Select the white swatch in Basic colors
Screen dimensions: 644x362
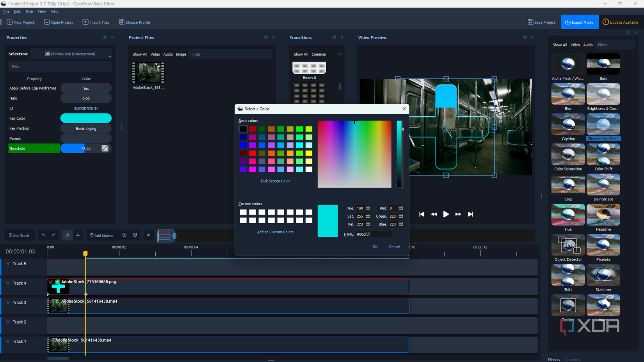[x=309, y=169]
